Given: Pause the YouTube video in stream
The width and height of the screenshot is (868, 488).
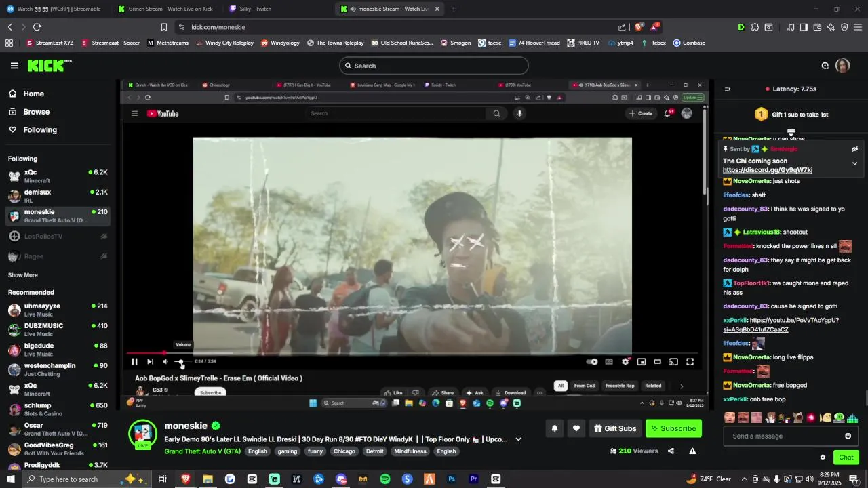Looking at the screenshot, I should (x=134, y=361).
